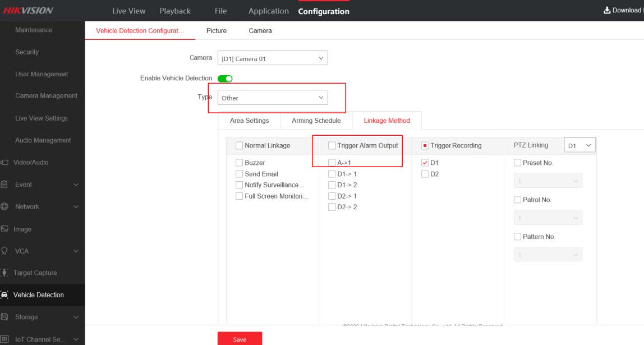Toggle the Trigger Recording checkbox
644x345 pixels.
[425, 145]
